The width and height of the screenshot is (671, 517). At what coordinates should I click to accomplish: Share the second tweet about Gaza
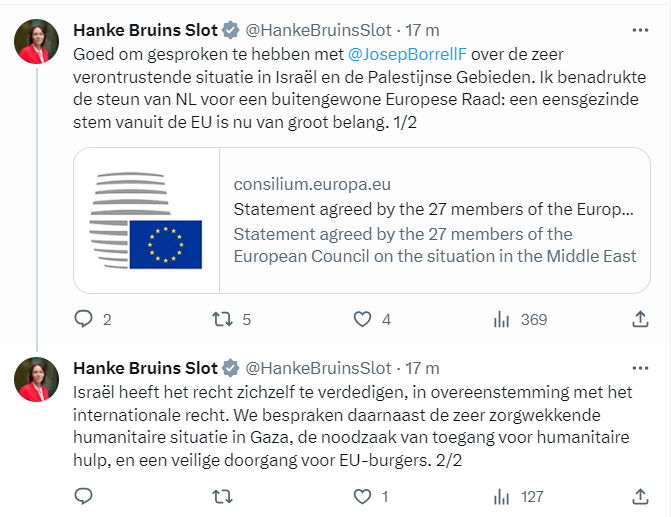coord(641,496)
